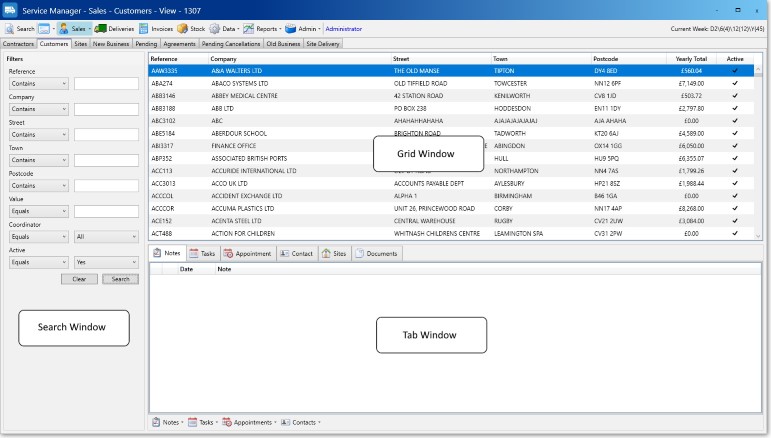The image size is (771, 438).
Task: Sort grid by Company column header
Action: point(299,58)
